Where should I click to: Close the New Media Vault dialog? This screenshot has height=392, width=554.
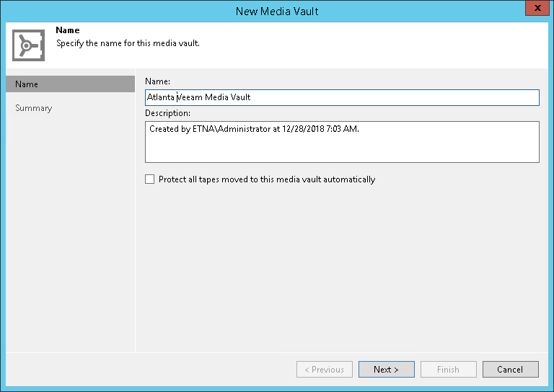tap(535, 10)
